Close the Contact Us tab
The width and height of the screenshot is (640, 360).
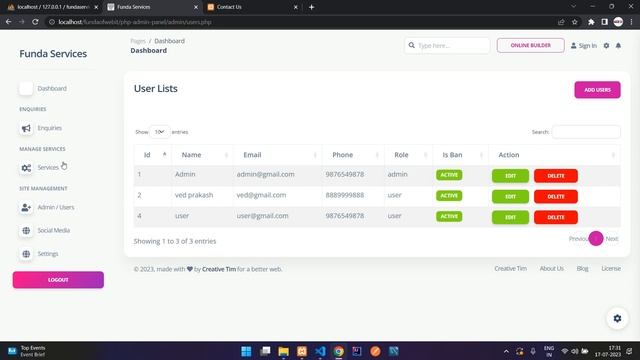296,7
